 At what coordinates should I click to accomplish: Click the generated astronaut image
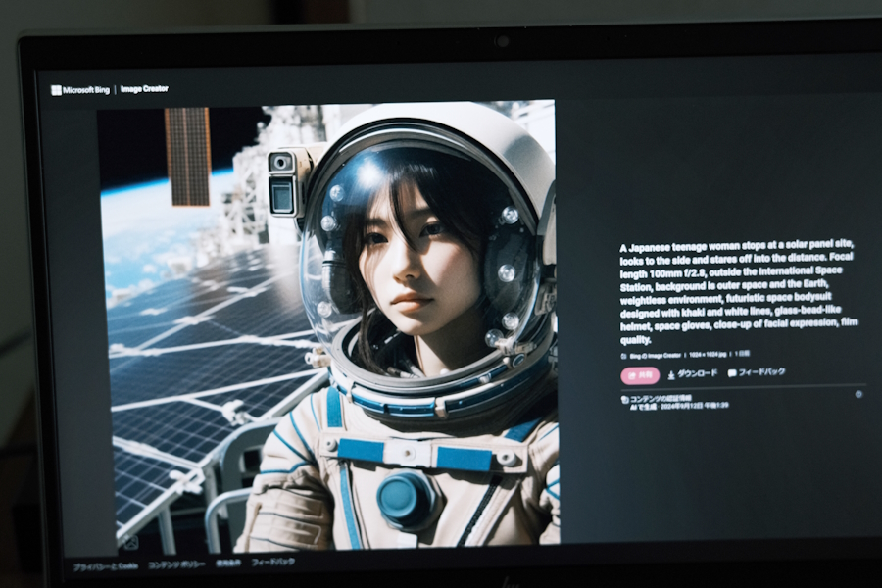click(331, 325)
